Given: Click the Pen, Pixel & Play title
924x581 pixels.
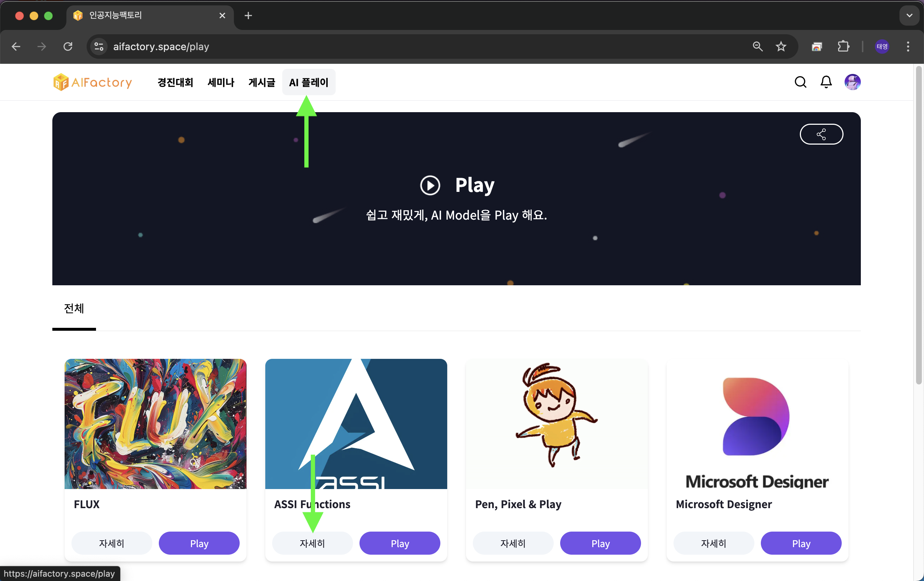Looking at the screenshot, I should 518,505.
